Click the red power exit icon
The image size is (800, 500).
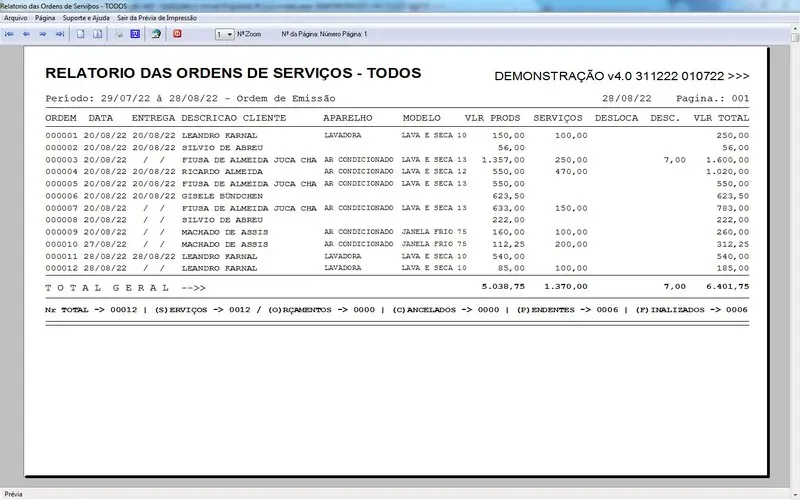coord(178,34)
